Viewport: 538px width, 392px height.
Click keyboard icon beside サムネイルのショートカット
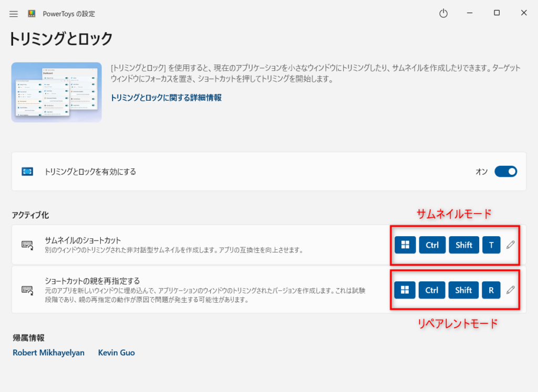point(27,245)
